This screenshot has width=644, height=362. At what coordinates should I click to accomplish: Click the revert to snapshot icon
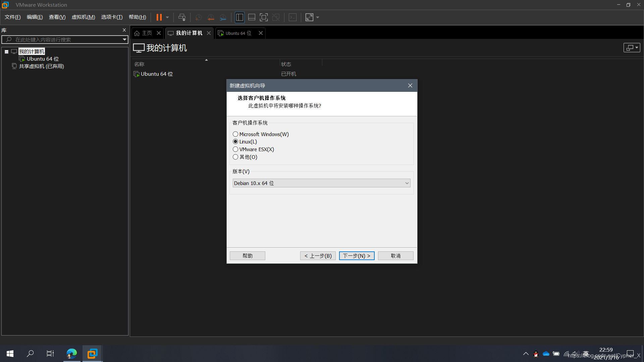tap(211, 17)
